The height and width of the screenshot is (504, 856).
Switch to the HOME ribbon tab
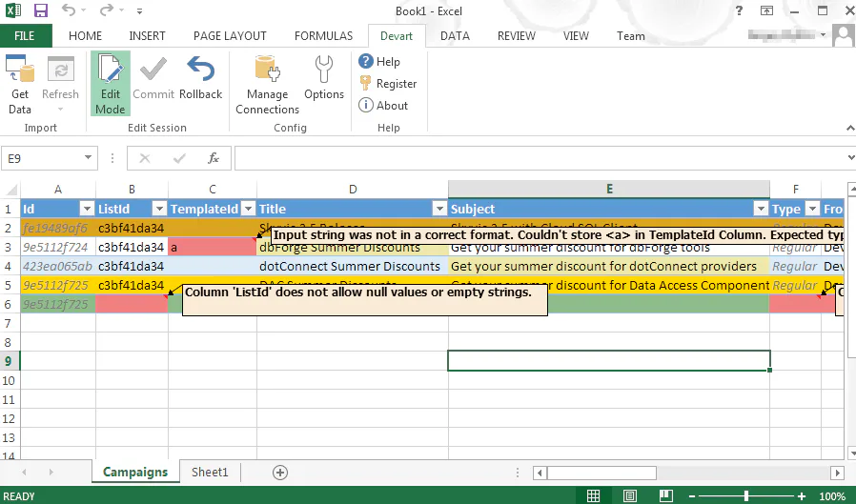(85, 36)
